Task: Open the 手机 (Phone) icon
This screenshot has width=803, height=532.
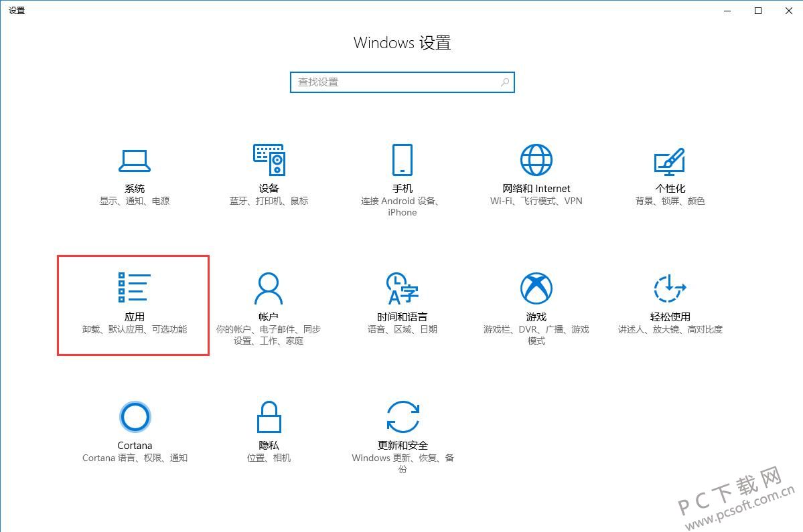Action: coord(403,159)
